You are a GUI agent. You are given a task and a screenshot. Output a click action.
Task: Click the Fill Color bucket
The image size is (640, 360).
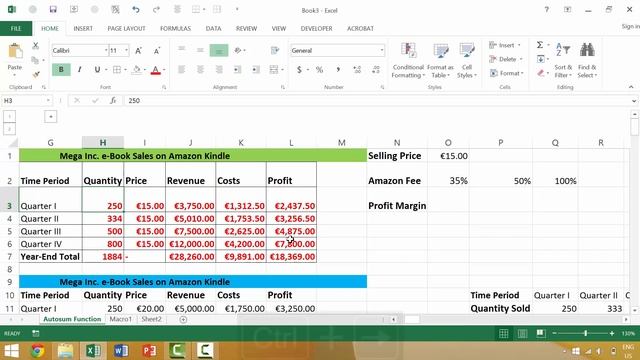pos(137,70)
